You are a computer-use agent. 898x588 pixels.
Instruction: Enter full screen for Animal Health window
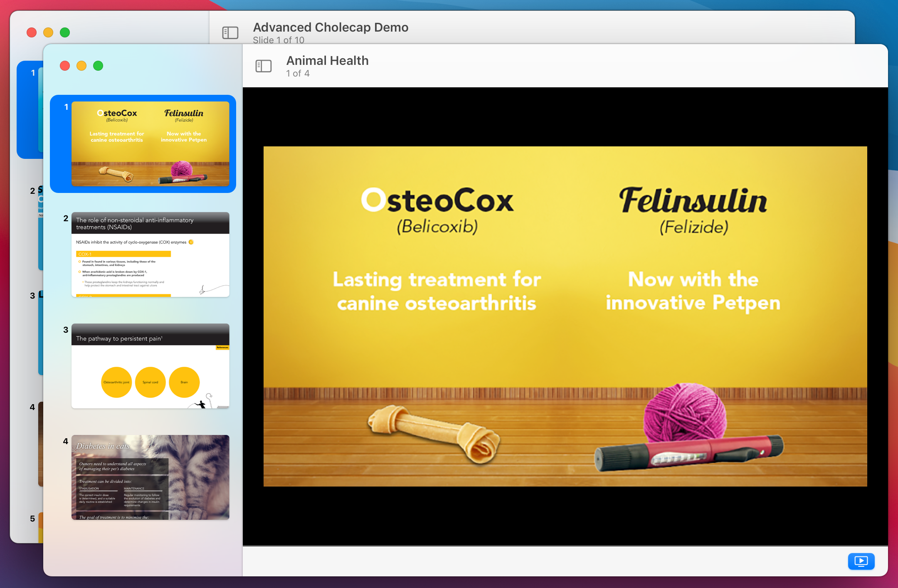(x=98, y=66)
